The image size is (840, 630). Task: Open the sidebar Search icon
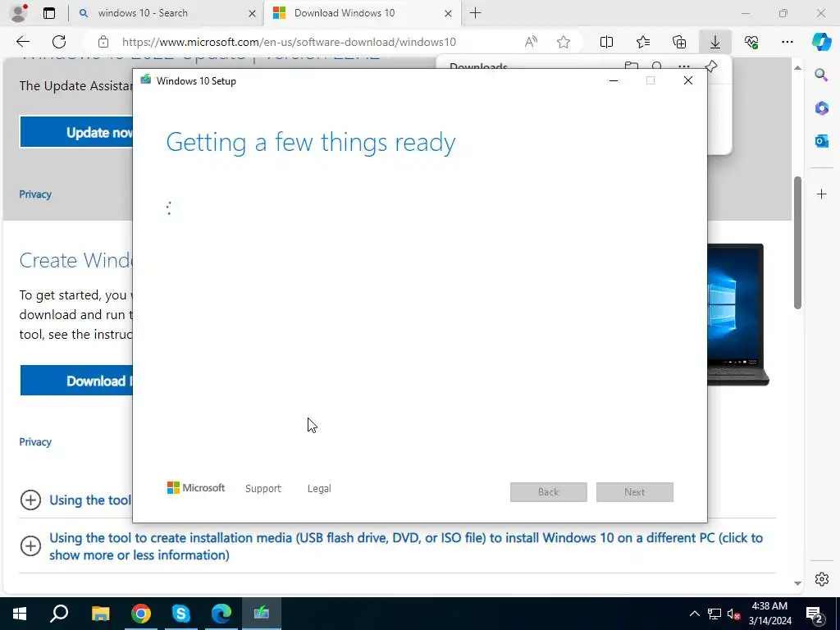coord(822,75)
